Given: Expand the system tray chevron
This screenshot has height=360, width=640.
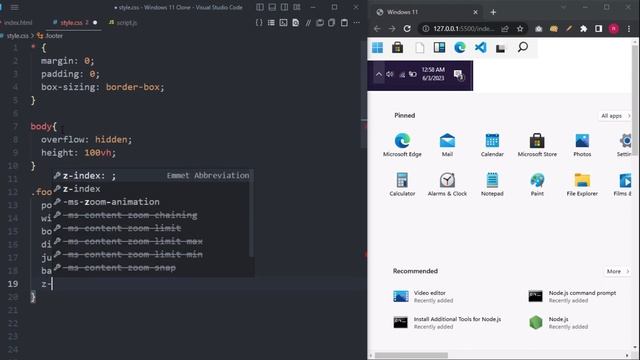Looking at the screenshot, I should pyautogui.click(x=379, y=74).
